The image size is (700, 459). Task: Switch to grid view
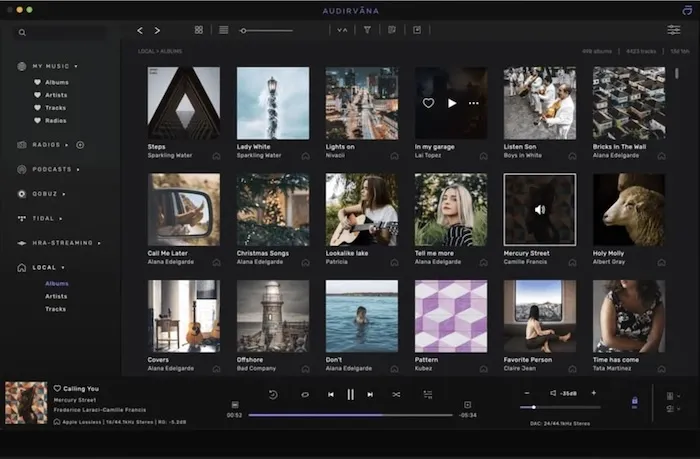(x=199, y=30)
